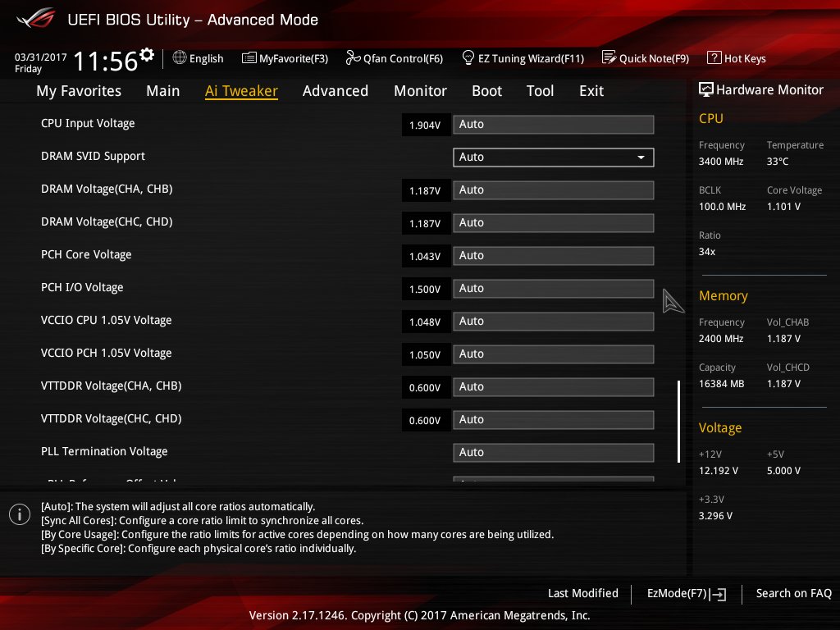840x630 pixels.
Task: Click the DRAM Voltage(CHC, CHD) field
Action: click(554, 223)
